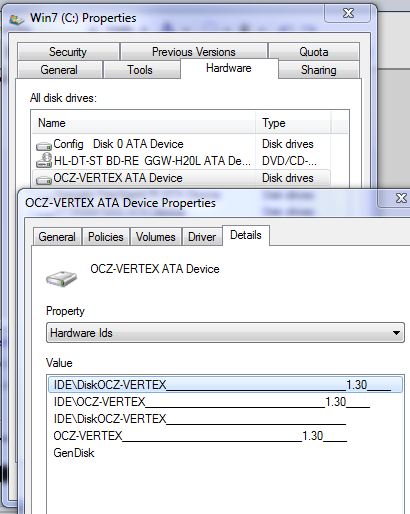The height and width of the screenshot is (514, 410).
Task: Switch to the Policies tab
Action: [106, 237]
